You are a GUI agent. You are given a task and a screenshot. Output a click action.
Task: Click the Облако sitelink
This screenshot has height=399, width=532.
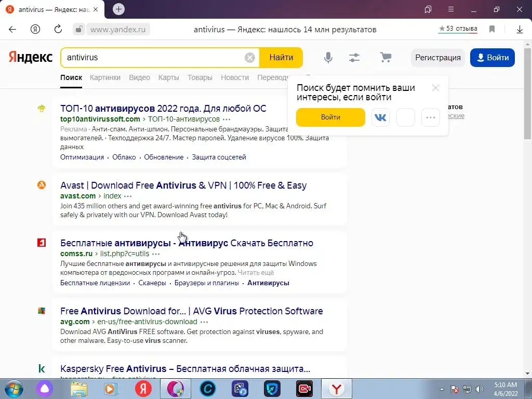(124, 157)
